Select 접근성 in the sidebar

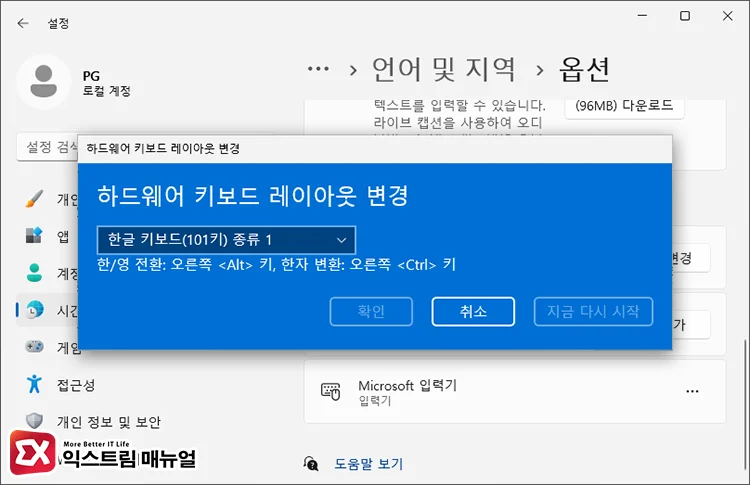(76, 385)
